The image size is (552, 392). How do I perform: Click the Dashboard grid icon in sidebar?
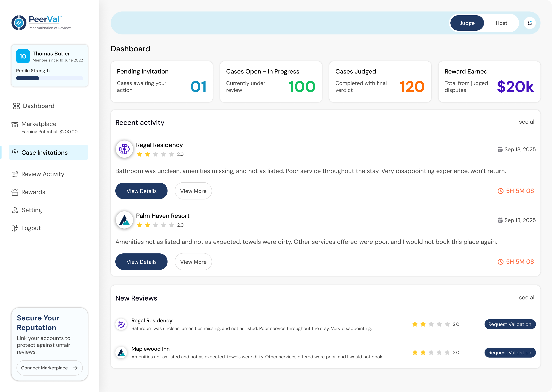click(16, 106)
